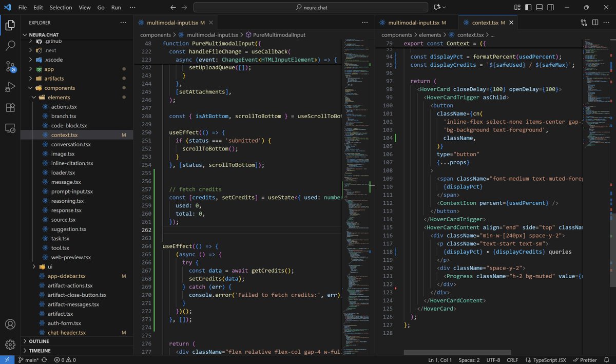Open the Extensions view

tap(10, 107)
